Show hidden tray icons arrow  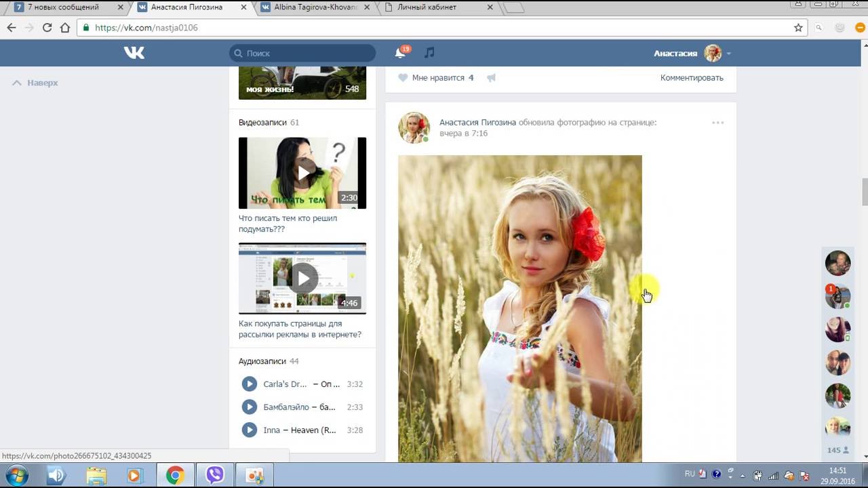tap(743, 476)
